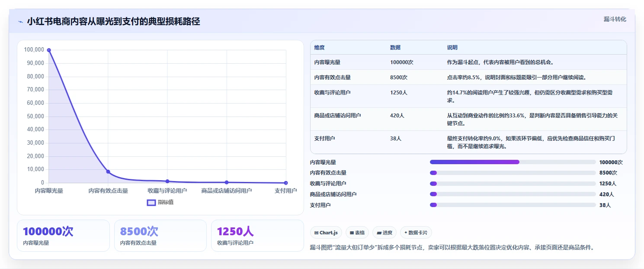
Task: Click the 420人 table cell
Action: coord(397,116)
